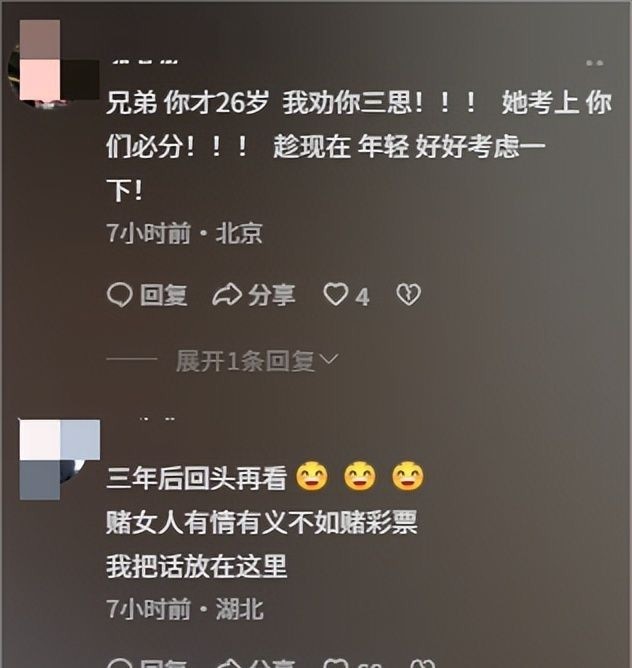Select the comment text starting 兄弟 你才26岁
The width and height of the screenshot is (632, 668).
click(x=359, y=146)
